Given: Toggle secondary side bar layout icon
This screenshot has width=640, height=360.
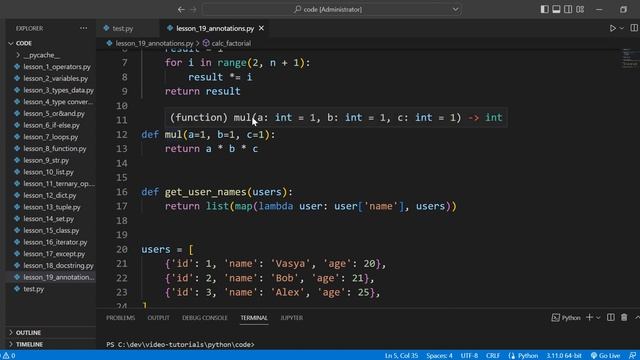Looking at the screenshot, I should pos(568,9).
